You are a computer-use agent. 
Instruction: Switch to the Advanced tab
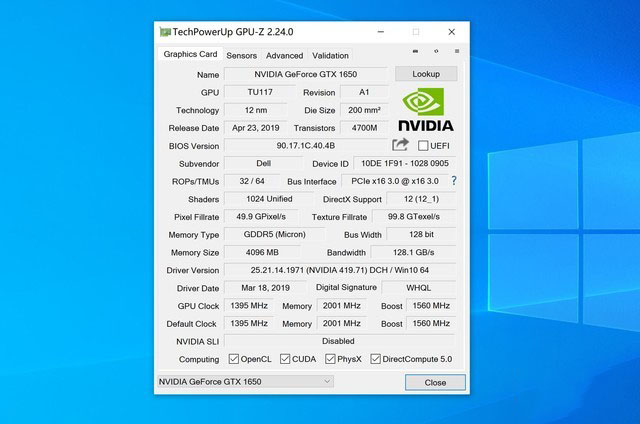pyautogui.click(x=284, y=55)
